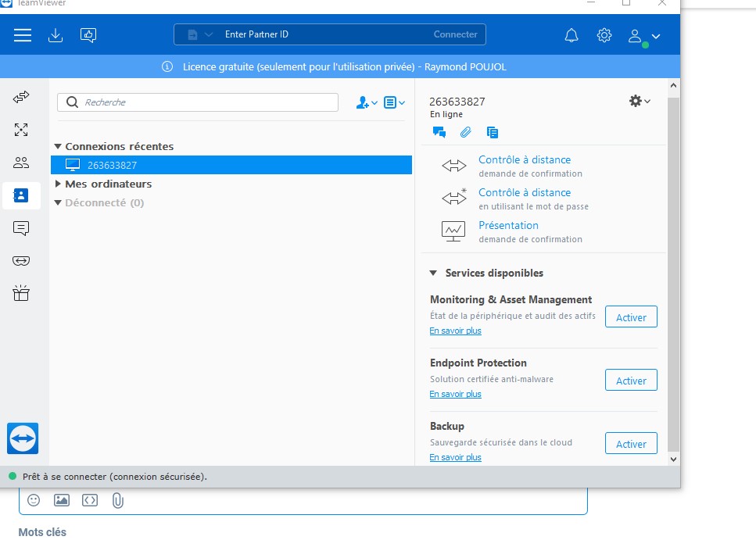Open the Augmented Reality sidebar icon
The image size is (756, 540).
click(x=21, y=261)
